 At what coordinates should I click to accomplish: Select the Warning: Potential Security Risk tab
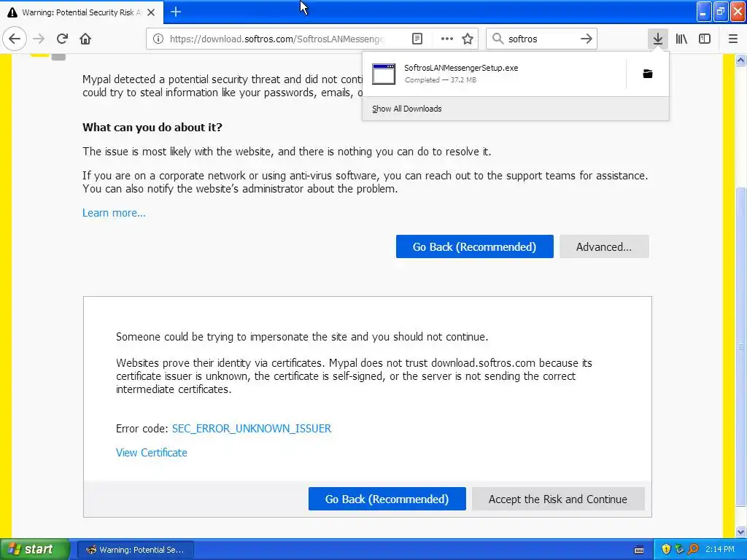[x=81, y=12]
